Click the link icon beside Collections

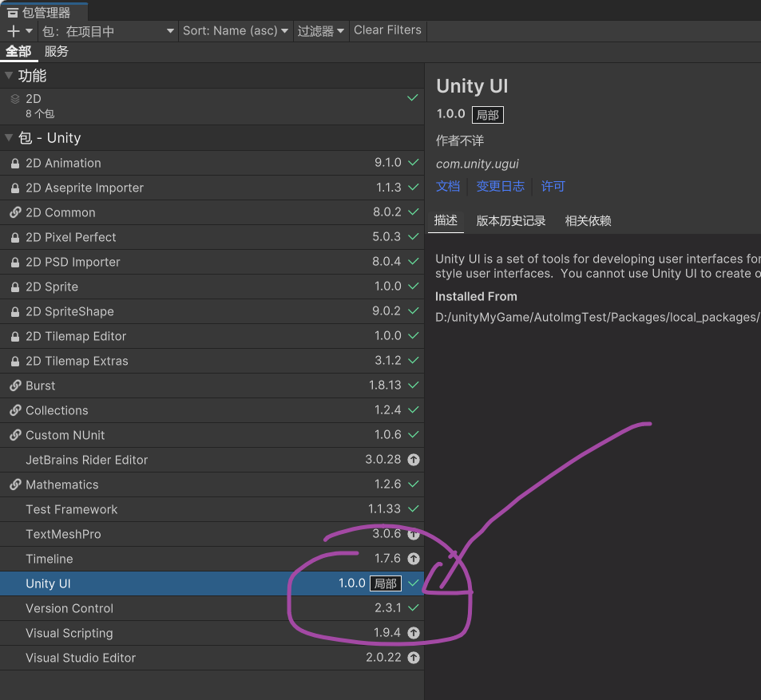pos(15,410)
